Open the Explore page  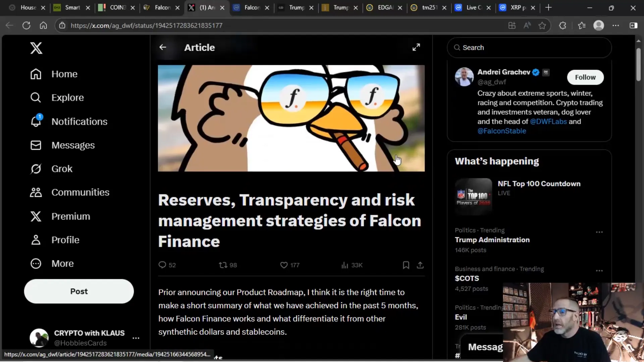click(x=57, y=98)
